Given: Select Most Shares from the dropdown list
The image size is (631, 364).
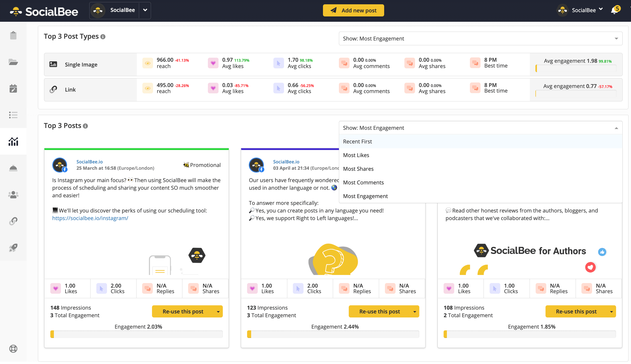Looking at the screenshot, I should pyautogui.click(x=481, y=169).
